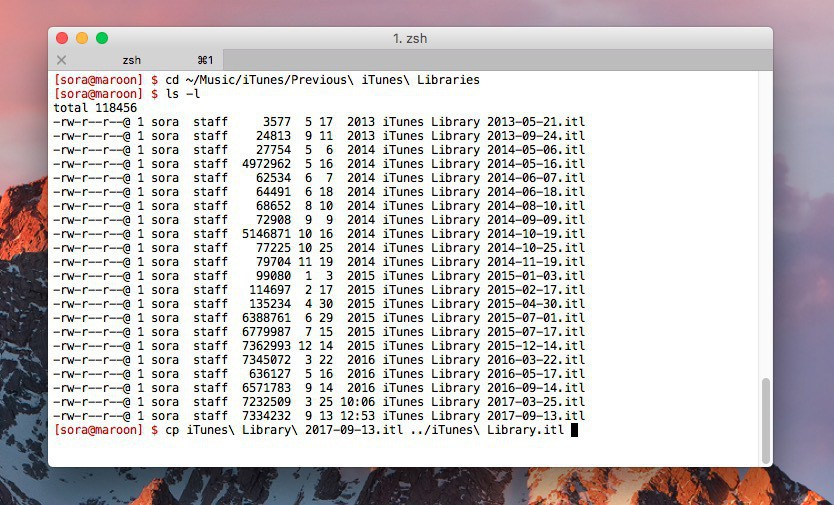Click file name 'iTunes Library 2017-03-25.itl'
834x505 pixels.
[483, 402]
